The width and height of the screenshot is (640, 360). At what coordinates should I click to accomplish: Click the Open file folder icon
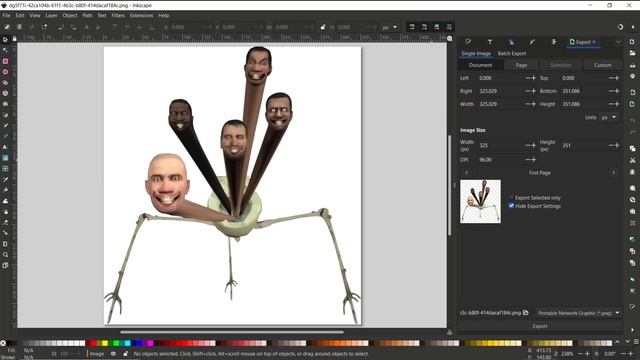[x=632, y=53]
